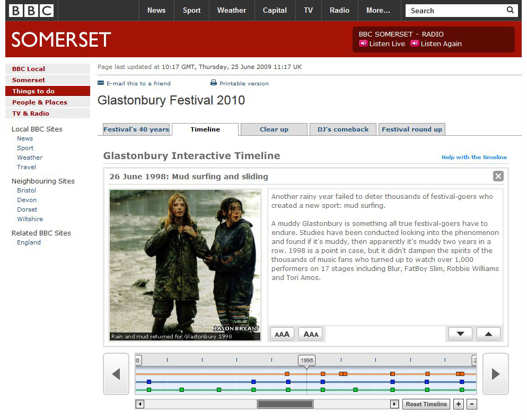Switch to Festival round up tab
This screenshot has height=420, width=527.
coord(412,129)
